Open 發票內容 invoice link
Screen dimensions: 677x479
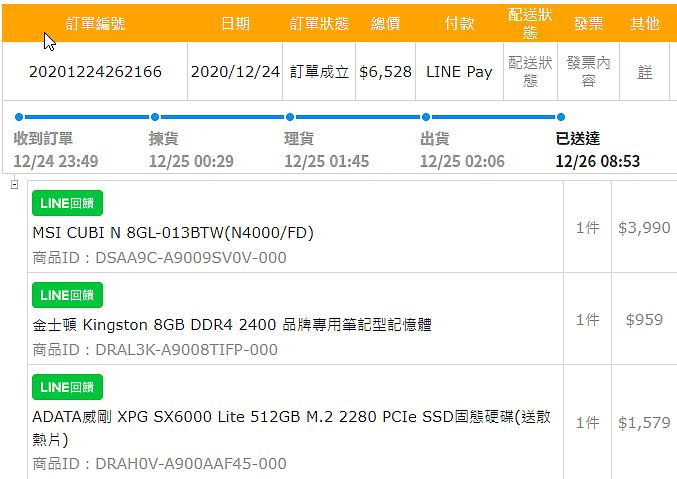pyautogui.click(x=588, y=71)
